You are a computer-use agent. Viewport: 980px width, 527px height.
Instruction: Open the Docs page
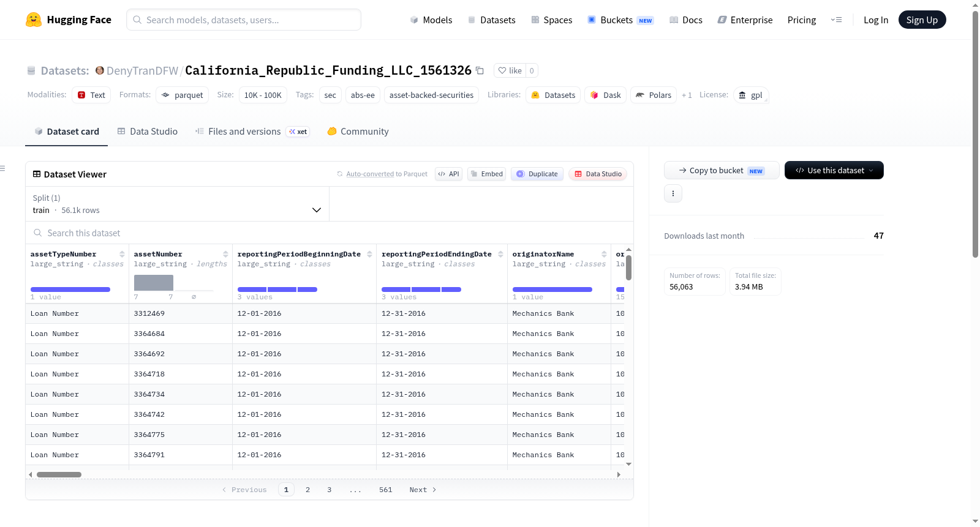685,20
